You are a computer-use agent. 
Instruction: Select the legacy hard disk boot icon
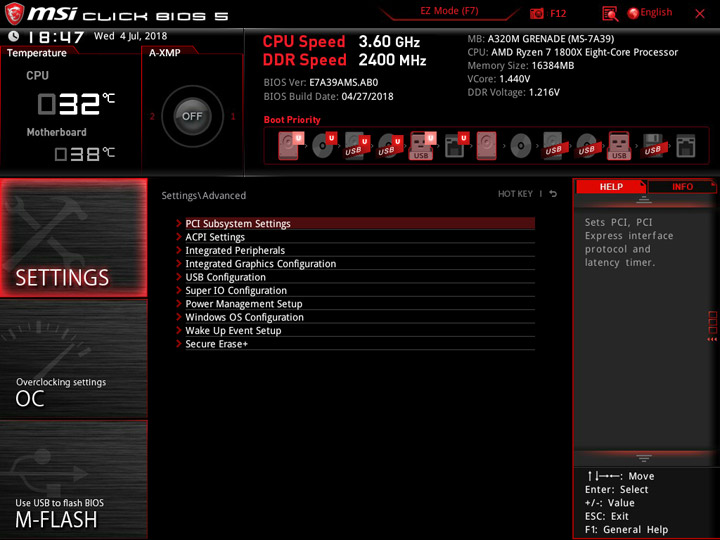[x=487, y=146]
